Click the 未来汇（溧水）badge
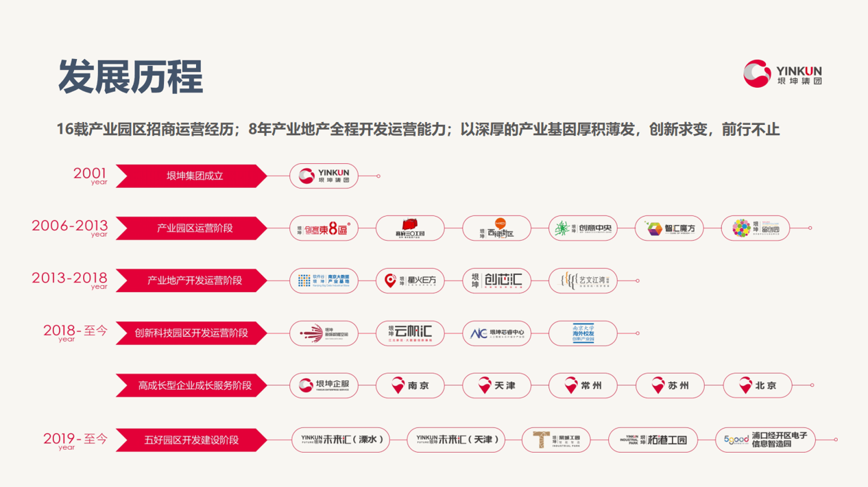The image size is (868, 487). (x=341, y=440)
